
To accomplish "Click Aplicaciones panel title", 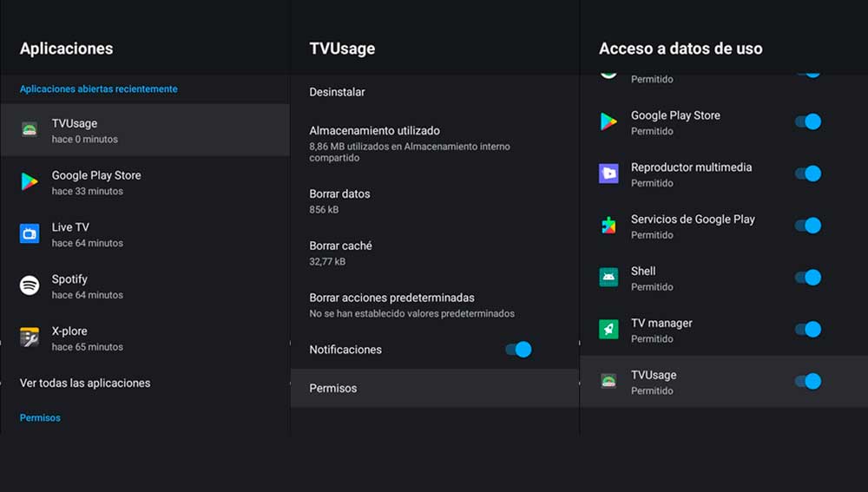I will coord(67,48).
